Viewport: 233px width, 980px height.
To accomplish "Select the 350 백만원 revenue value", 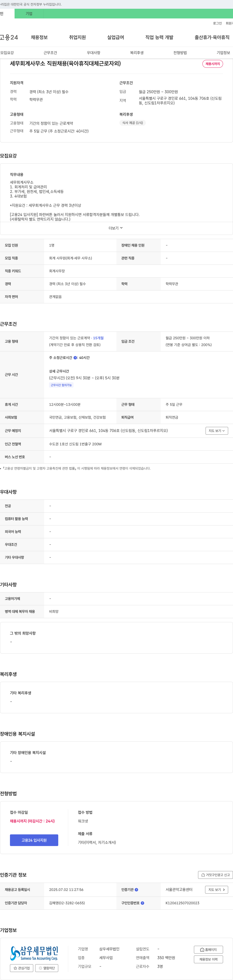I will 166,958.
